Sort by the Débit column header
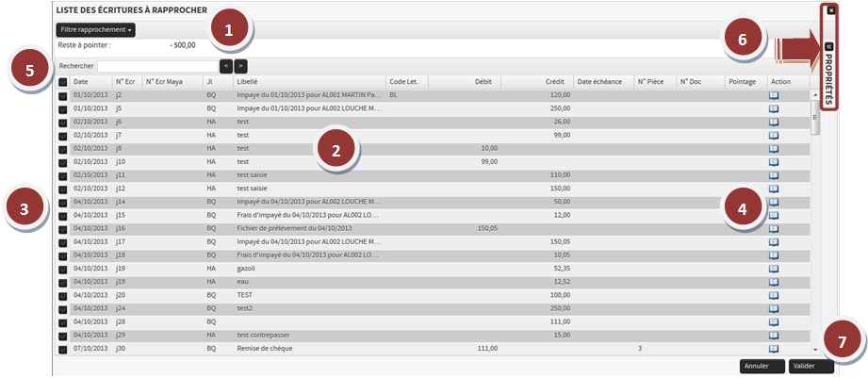The height and width of the screenshot is (378, 868). 465,82
